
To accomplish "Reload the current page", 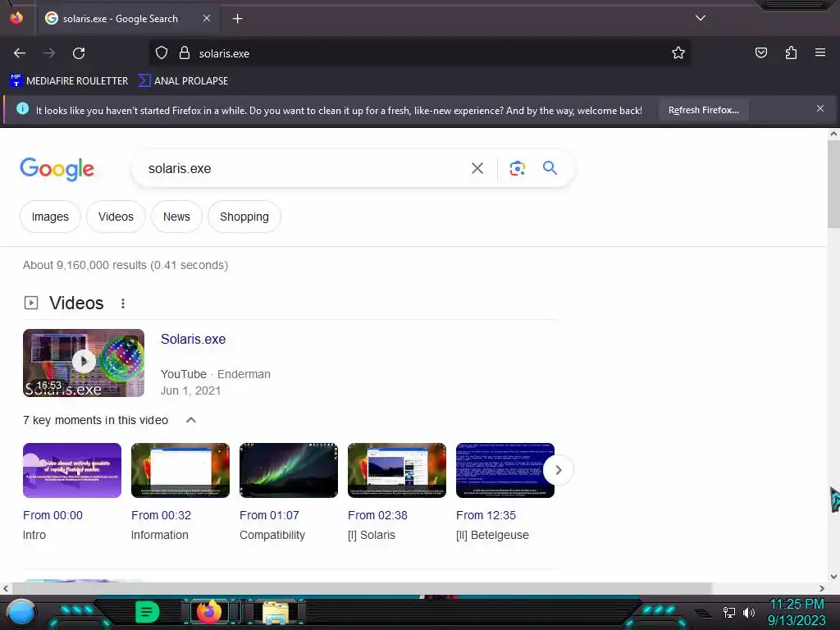I will [79, 53].
